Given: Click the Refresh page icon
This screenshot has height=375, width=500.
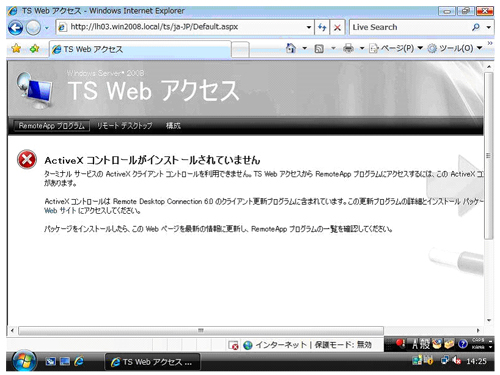Looking at the screenshot, I should 322,27.
